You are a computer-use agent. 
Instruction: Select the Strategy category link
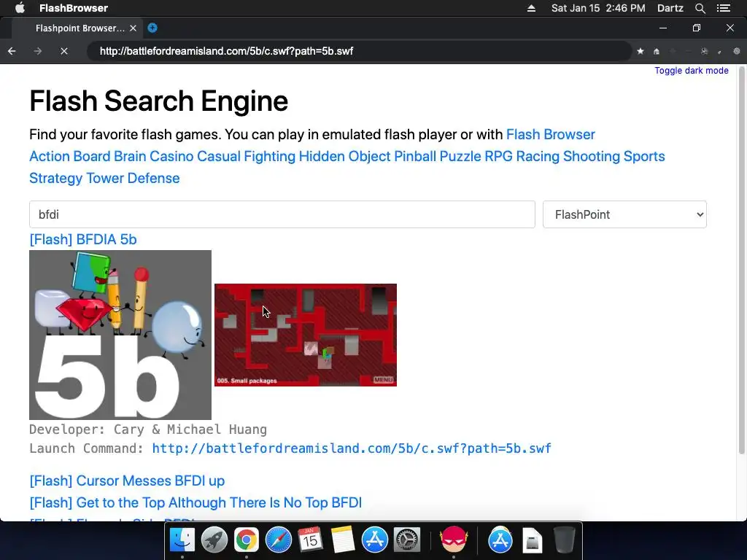tap(56, 178)
